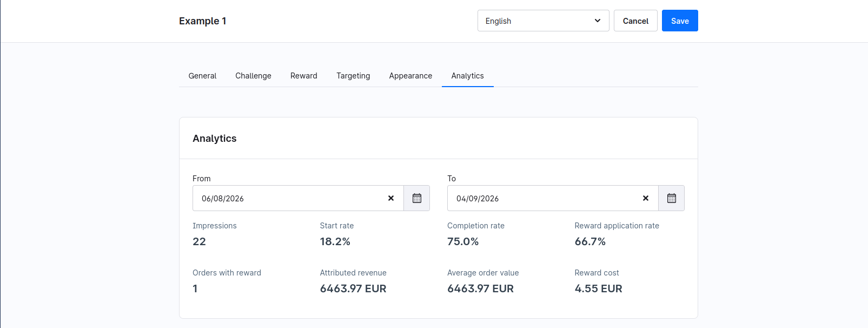This screenshot has height=328, width=868.
Task: Switch to the Challenge tab
Action: pos(253,76)
